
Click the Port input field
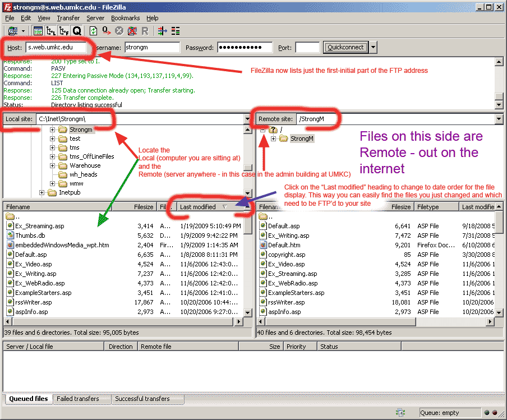[x=307, y=47]
